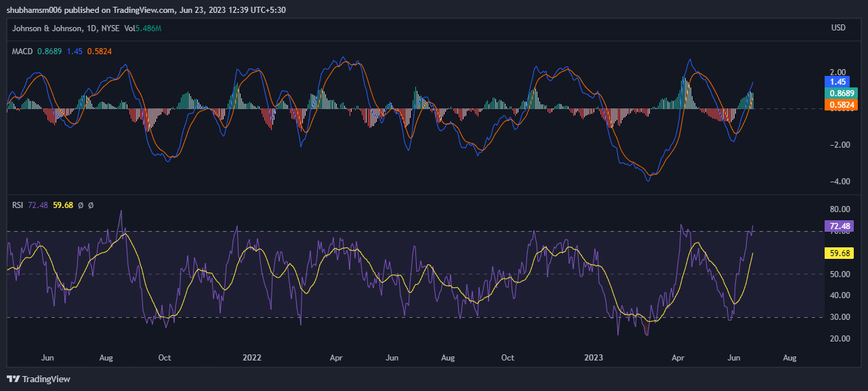The width and height of the screenshot is (868, 391).
Task: Click the 2022 marker on the time axis
Action: tap(252, 356)
